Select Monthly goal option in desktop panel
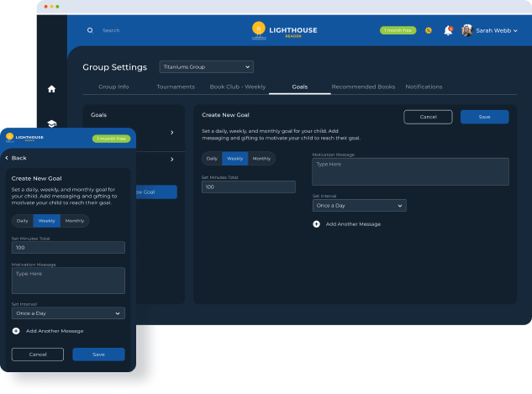 point(261,159)
